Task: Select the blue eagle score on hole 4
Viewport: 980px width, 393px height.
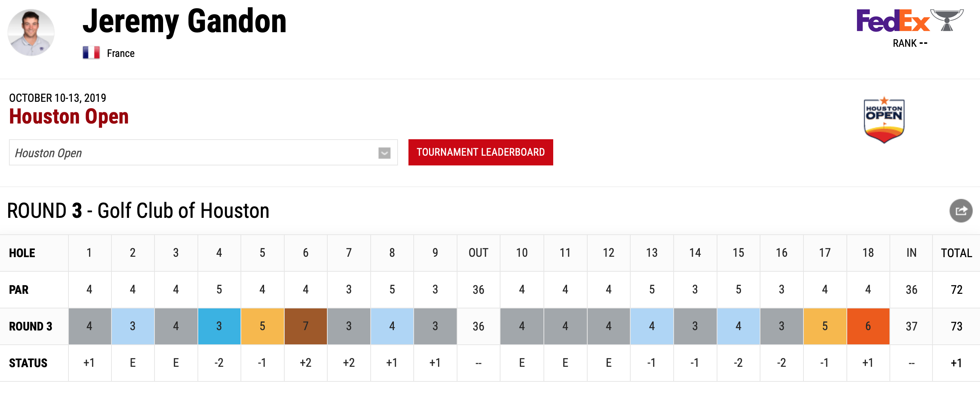Action: click(x=219, y=326)
